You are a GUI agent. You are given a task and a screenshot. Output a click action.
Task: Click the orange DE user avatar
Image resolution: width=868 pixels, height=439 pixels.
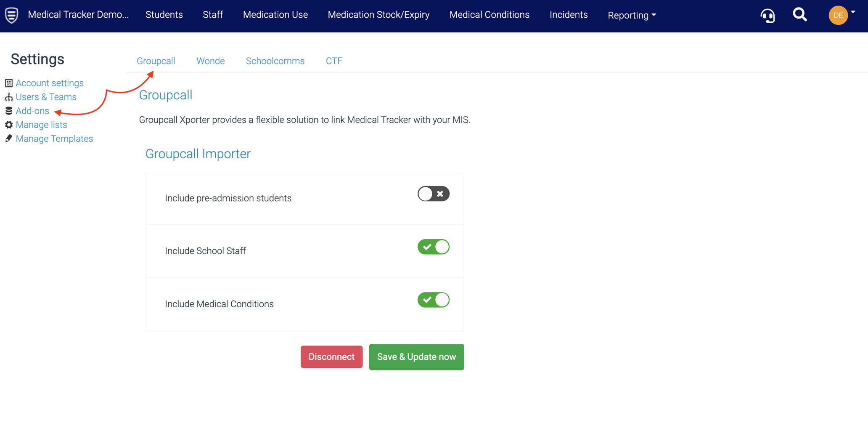pyautogui.click(x=838, y=15)
